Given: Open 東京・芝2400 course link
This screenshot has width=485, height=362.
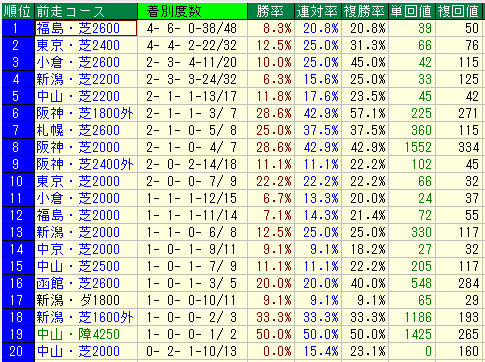Looking at the screenshot, I should (78, 45).
